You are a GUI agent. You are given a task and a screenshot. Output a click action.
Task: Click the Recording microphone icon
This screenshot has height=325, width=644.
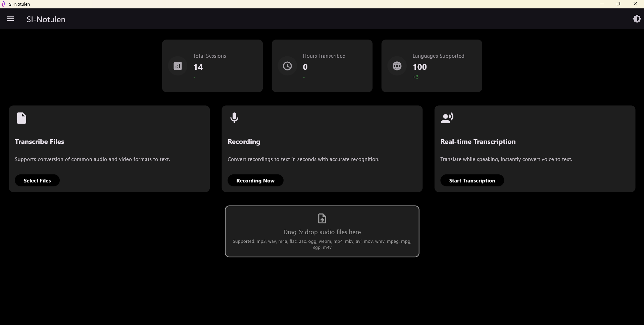[x=234, y=118]
